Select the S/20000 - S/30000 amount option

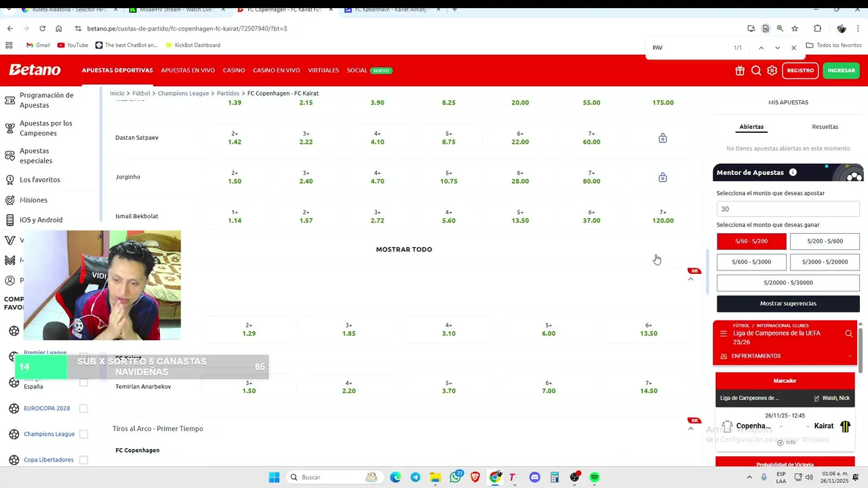click(788, 283)
